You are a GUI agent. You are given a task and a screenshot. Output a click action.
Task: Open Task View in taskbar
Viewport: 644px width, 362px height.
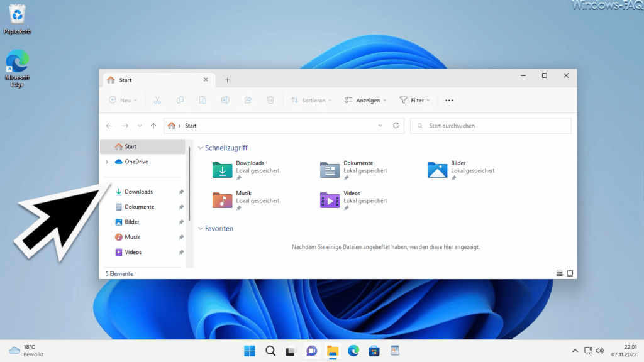(x=291, y=351)
